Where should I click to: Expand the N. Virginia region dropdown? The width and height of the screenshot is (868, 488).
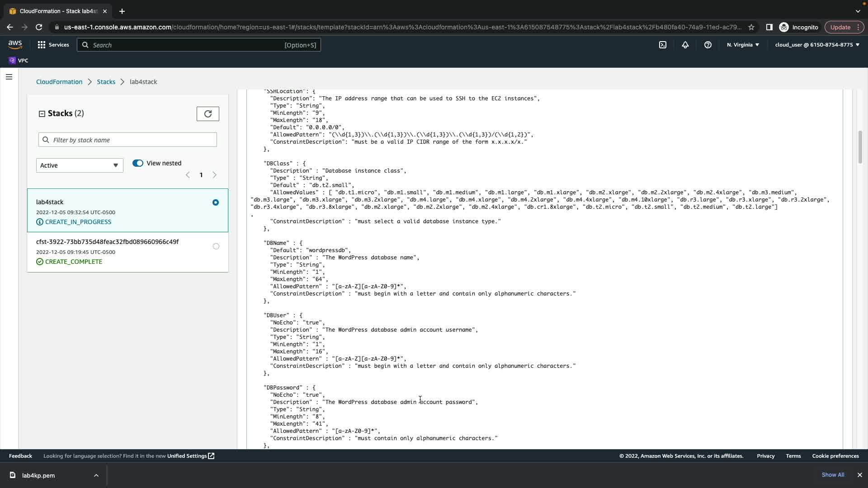743,45
